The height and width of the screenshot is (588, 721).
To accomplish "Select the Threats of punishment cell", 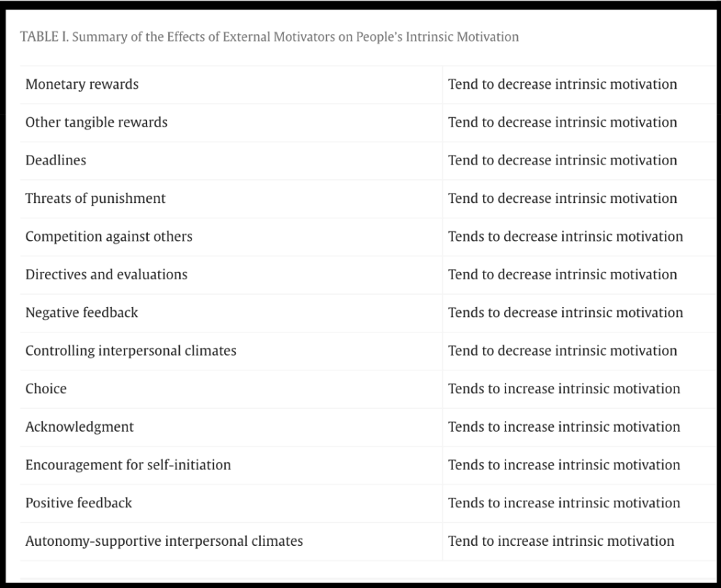I will tap(95, 198).
